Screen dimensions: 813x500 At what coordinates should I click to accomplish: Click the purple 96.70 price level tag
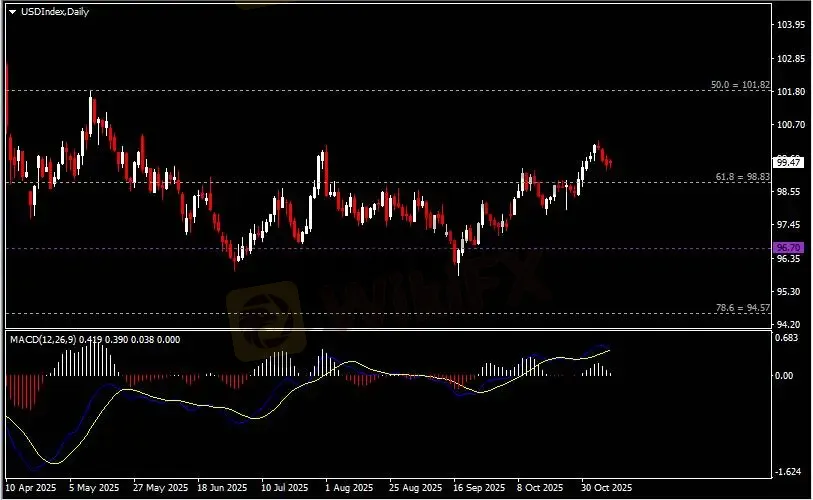pos(788,247)
